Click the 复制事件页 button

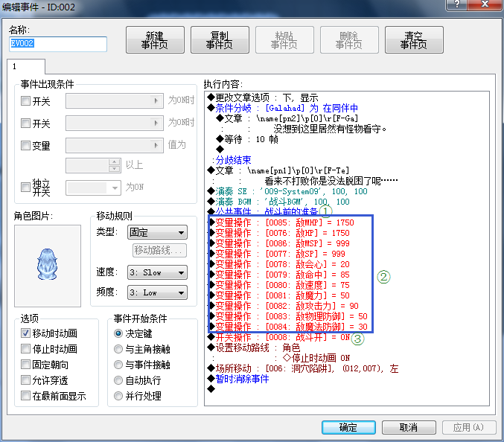click(219, 40)
